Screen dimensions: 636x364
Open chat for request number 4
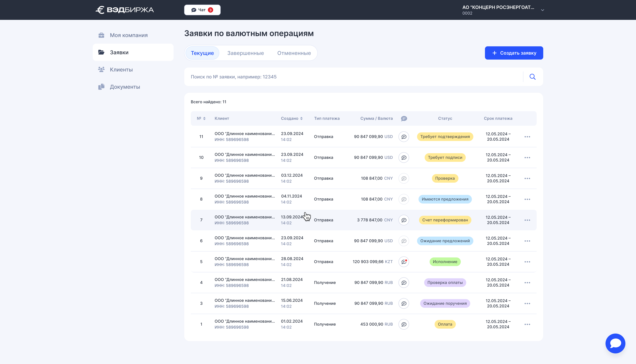pos(404,282)
